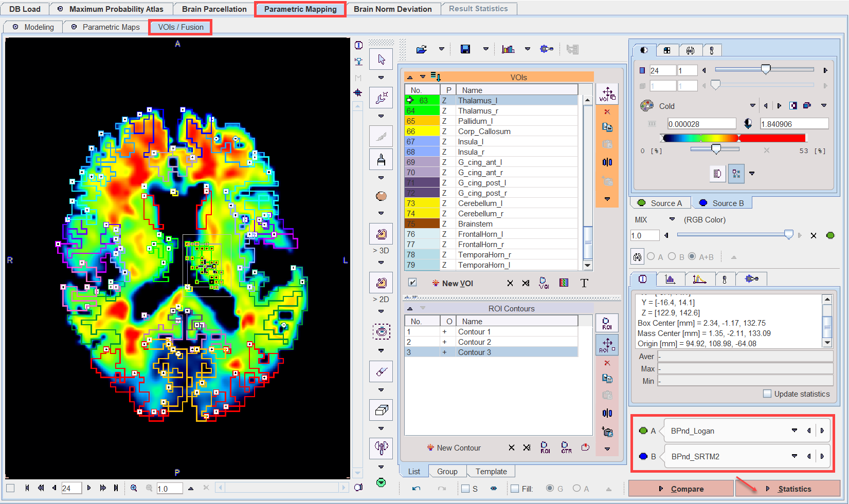Click the VOI color palette icon
Image resolution: width=849 pixels, height=504 pixels.
pos(564,283)
